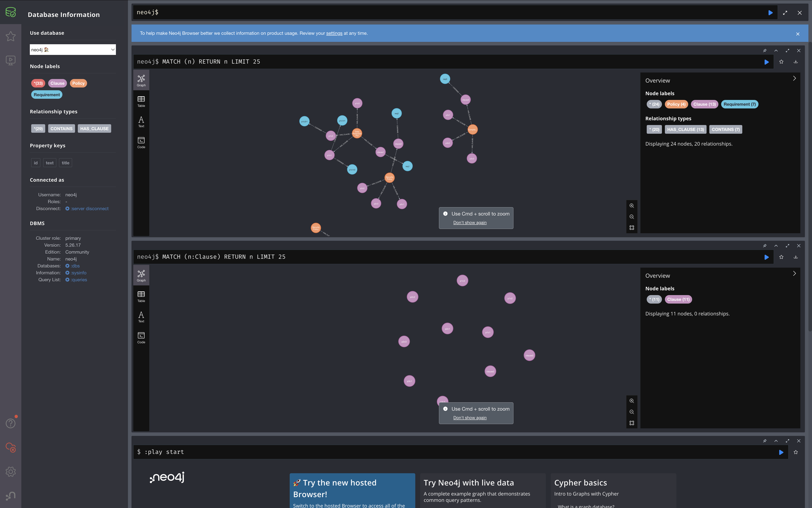Open the Browser Settings gear icon
Viewport: 812px width, 508px height.
pyautogui.click(x=11, y=472)
